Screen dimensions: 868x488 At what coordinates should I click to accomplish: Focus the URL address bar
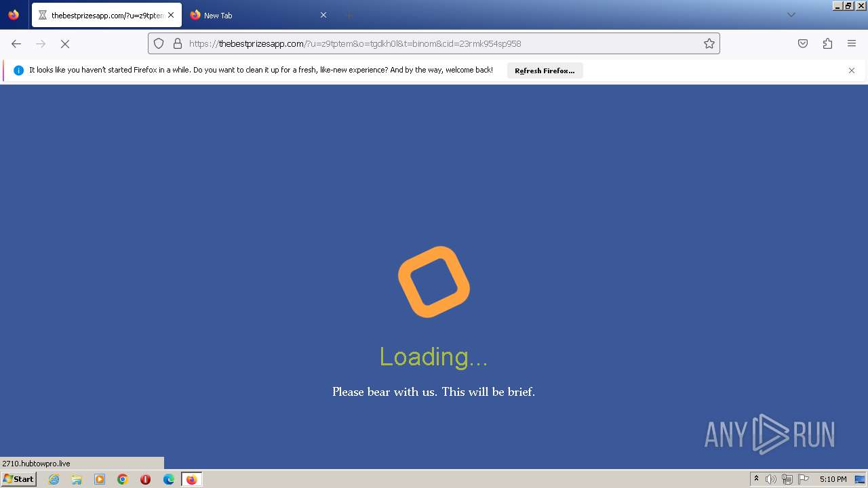tap(434, 43)
